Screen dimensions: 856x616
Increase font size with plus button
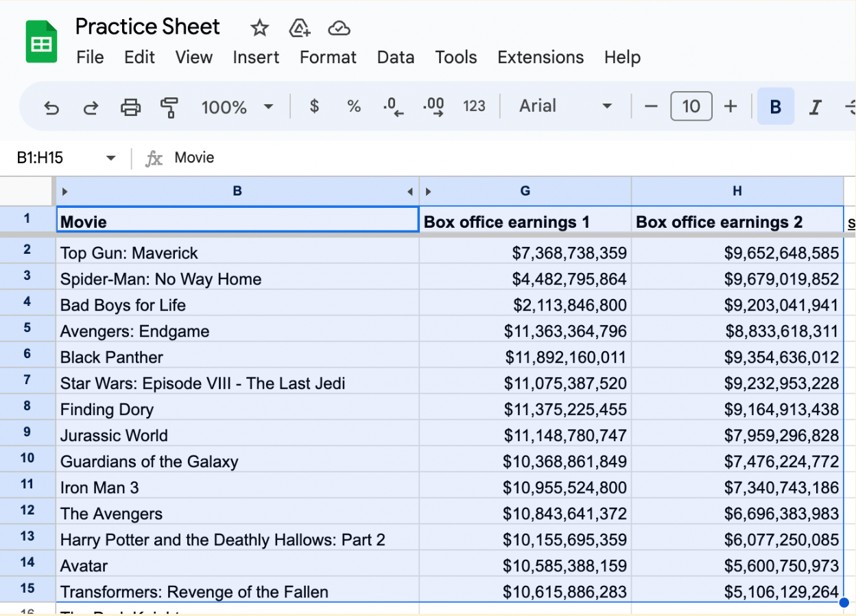pos(730,106)
